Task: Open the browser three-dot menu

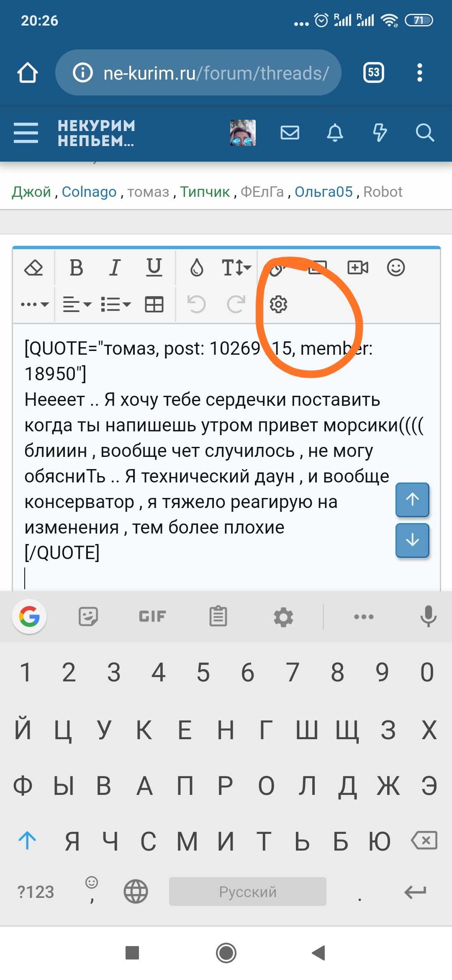Action: pos(420,73)
